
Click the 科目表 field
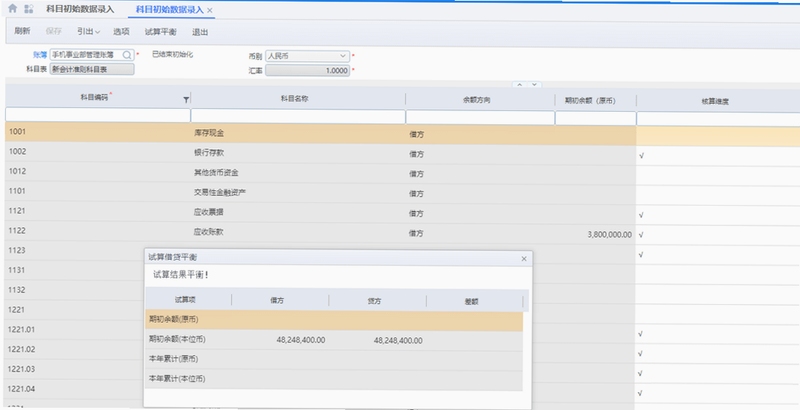[92, 69]
